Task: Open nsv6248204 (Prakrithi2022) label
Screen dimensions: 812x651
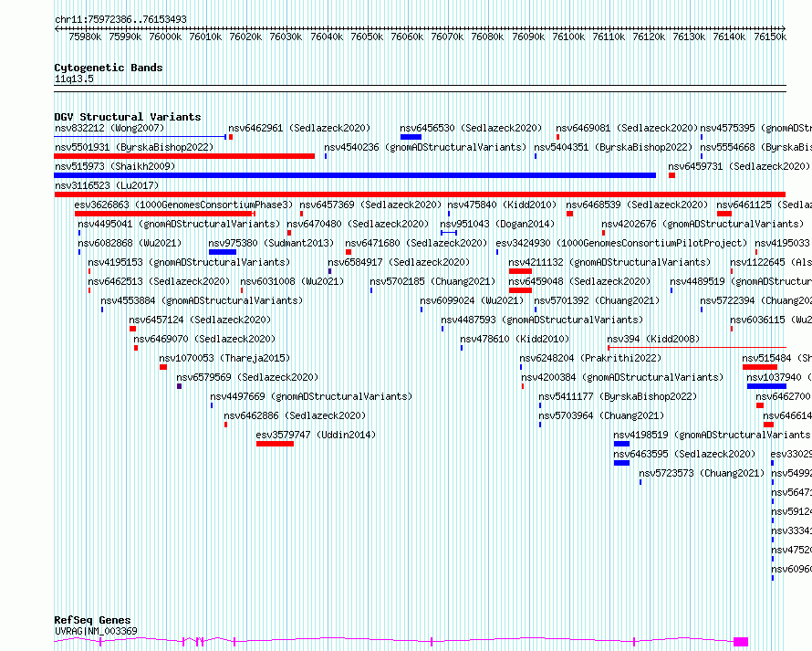Action: (x=591, y=358)
